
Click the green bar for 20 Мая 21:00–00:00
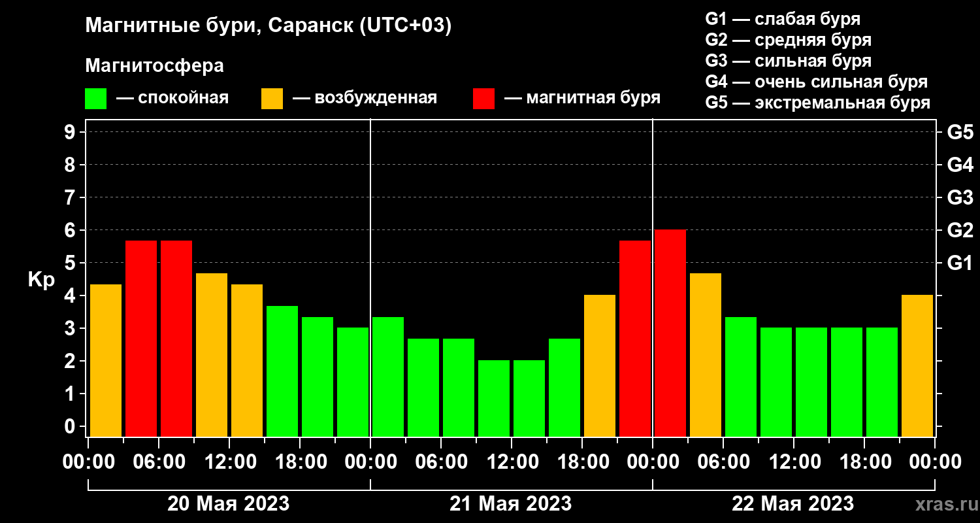pyautogui.click(x=353, y=382)
